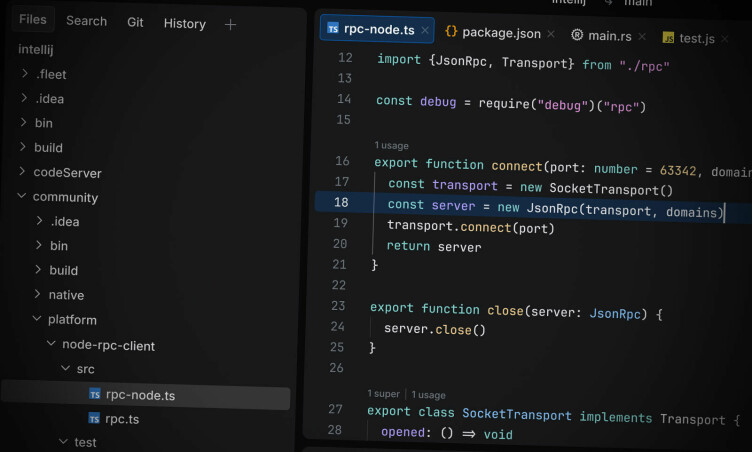Expand the codeServer folder
The image size is (752, 452).
(22, 171)
